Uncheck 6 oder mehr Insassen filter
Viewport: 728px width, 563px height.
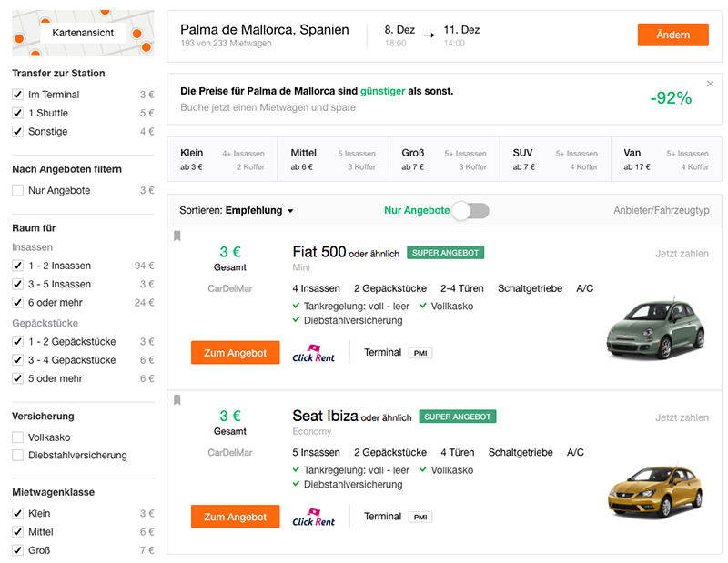(17, 303)
